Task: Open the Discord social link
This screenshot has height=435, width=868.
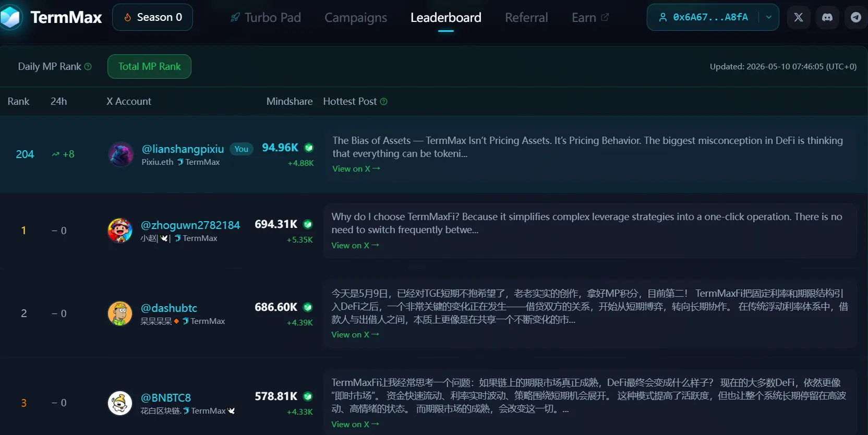Action: pos(827,17)
